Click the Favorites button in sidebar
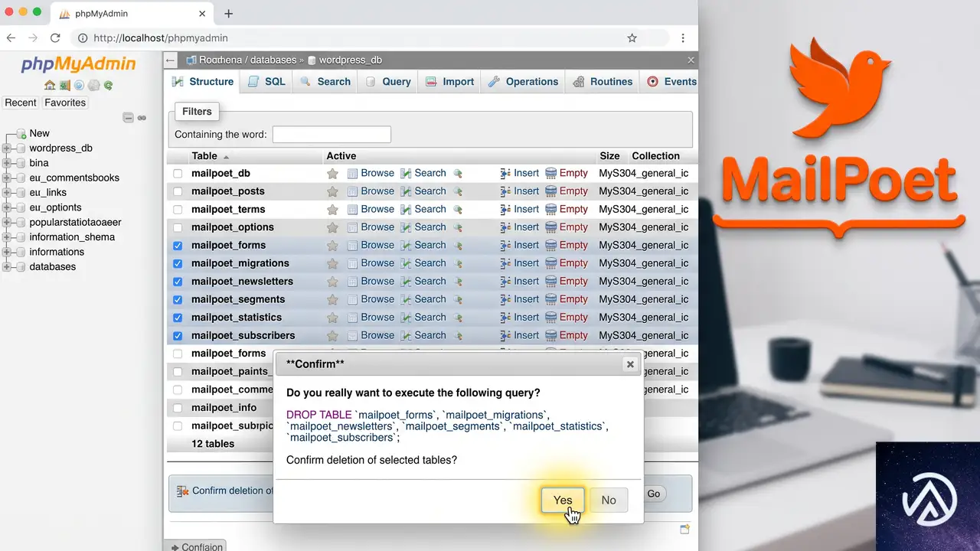Screen dimensions: 980x551 click(65, 103)
